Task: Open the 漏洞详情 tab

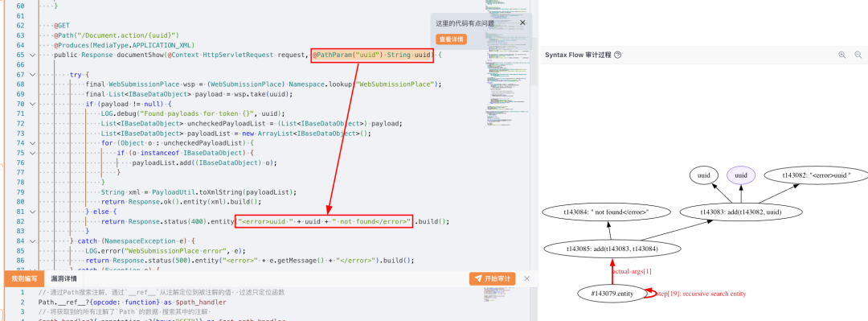Action: coord(63,279)
